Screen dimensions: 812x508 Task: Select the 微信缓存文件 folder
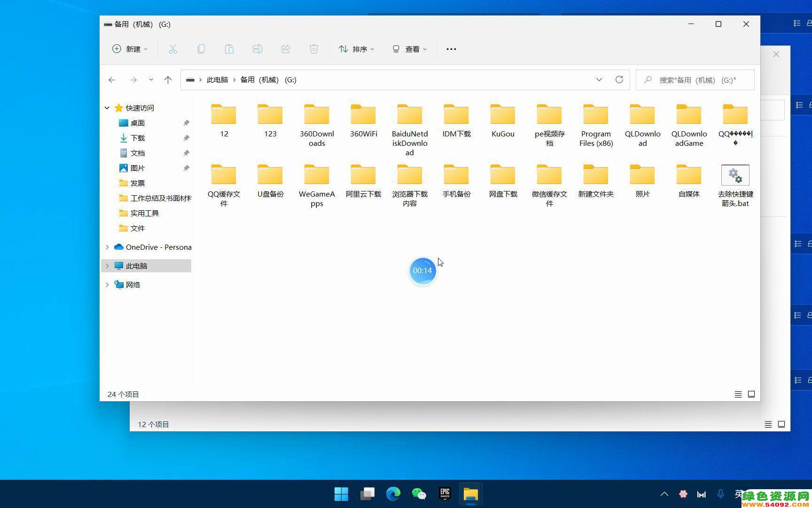[x=549, y=186]
